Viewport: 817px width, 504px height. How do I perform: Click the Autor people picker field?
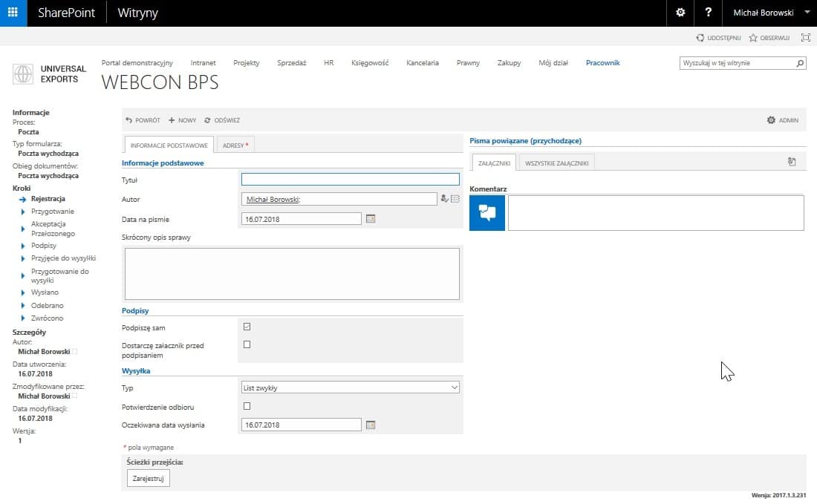[339, 199]
